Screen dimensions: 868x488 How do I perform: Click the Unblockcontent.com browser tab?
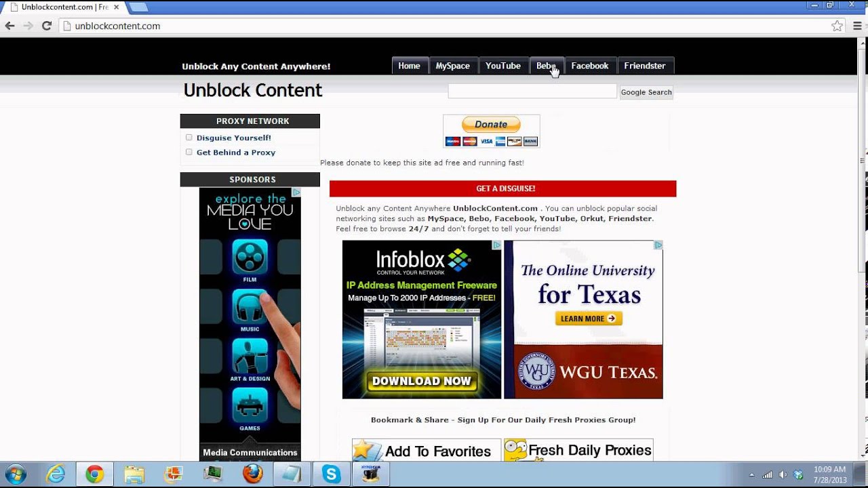[64, 7]
